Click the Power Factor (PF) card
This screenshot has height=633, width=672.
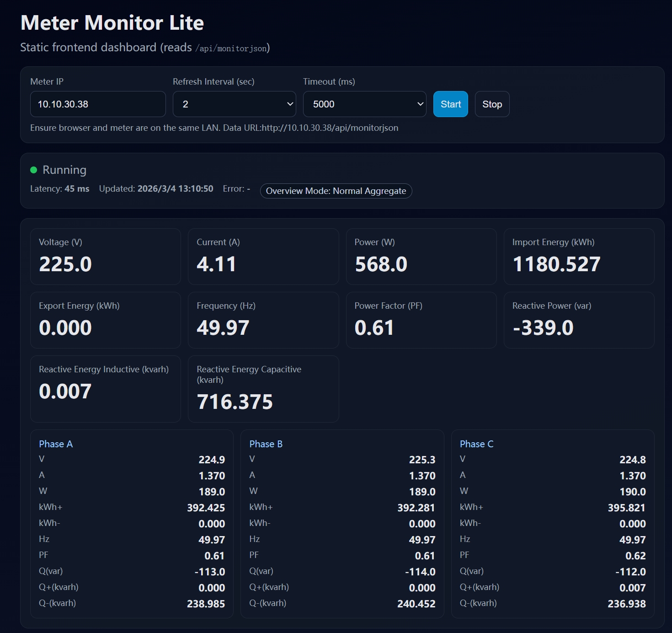pyautogui.click(x=421, y=320)
